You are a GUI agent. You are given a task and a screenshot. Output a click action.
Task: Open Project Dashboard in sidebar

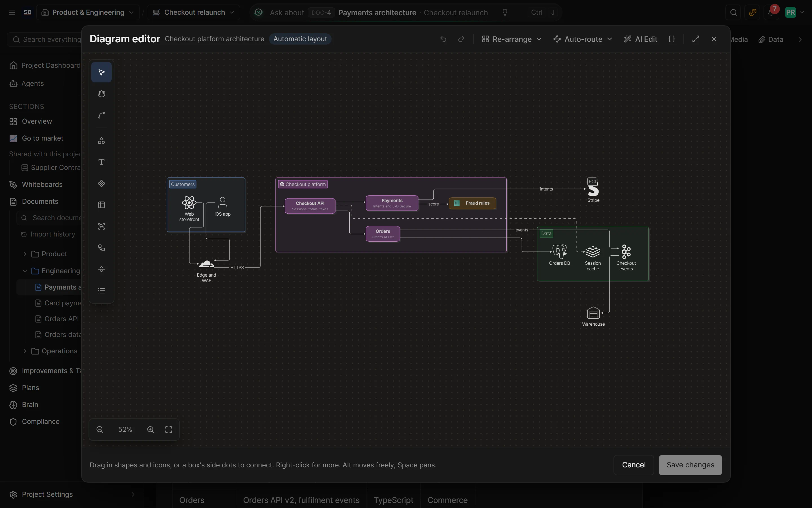45,65
